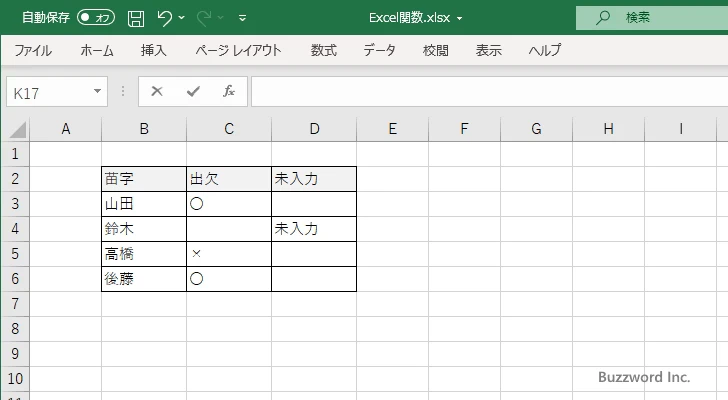This screenshot has width=728, height=400.
Task: Click the Select All corner triangle
Action: pos(16,129)
